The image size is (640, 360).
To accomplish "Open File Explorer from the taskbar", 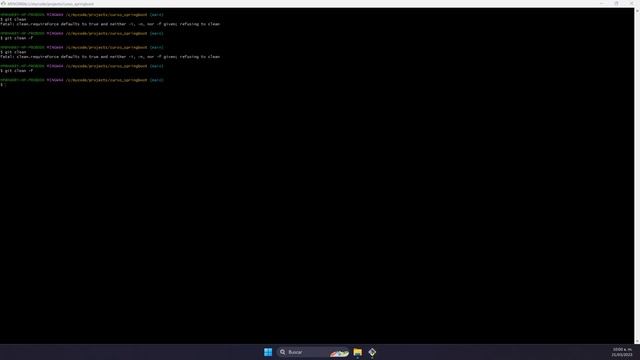I will (x=358, y=352).
